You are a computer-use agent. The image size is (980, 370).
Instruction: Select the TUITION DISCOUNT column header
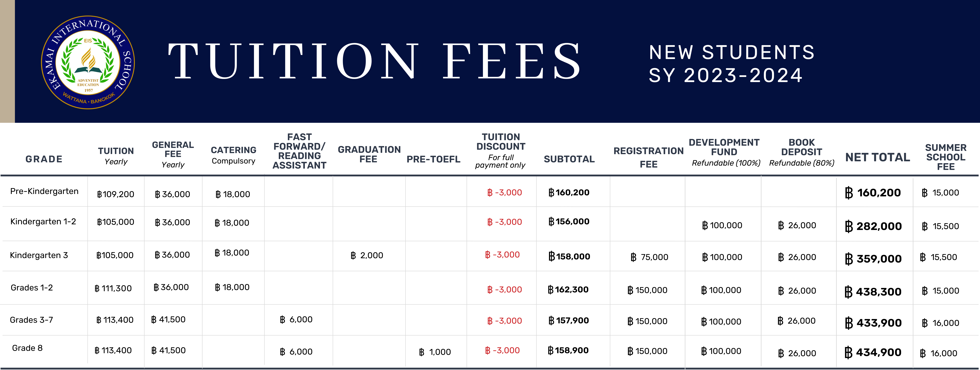tap(501, 151)
